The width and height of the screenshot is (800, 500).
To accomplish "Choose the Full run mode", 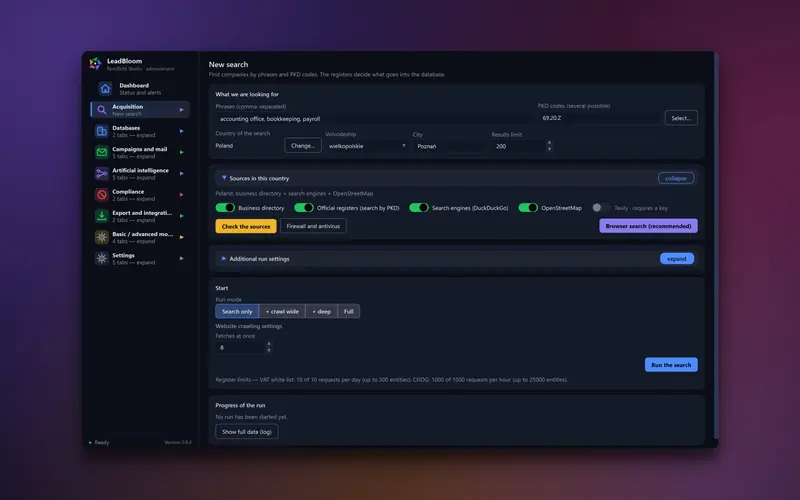I will [348, 311].
